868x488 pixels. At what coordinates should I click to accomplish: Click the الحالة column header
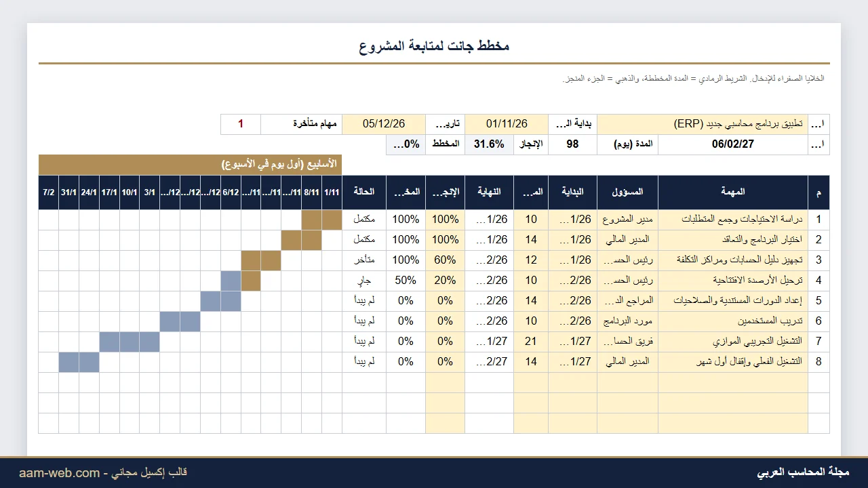(x=364, y=192)
